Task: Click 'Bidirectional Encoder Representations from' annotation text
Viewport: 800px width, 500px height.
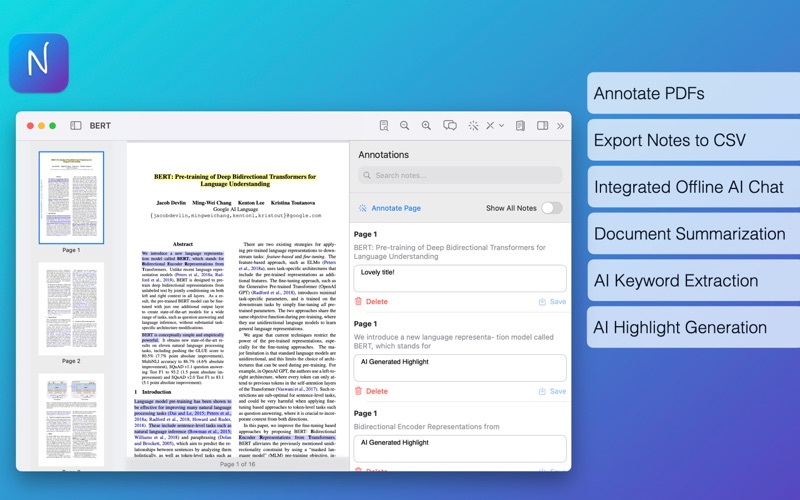Action: [427, 427]
